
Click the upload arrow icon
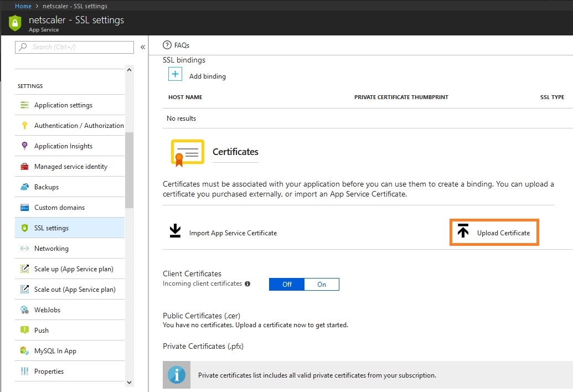click(463, 231)
